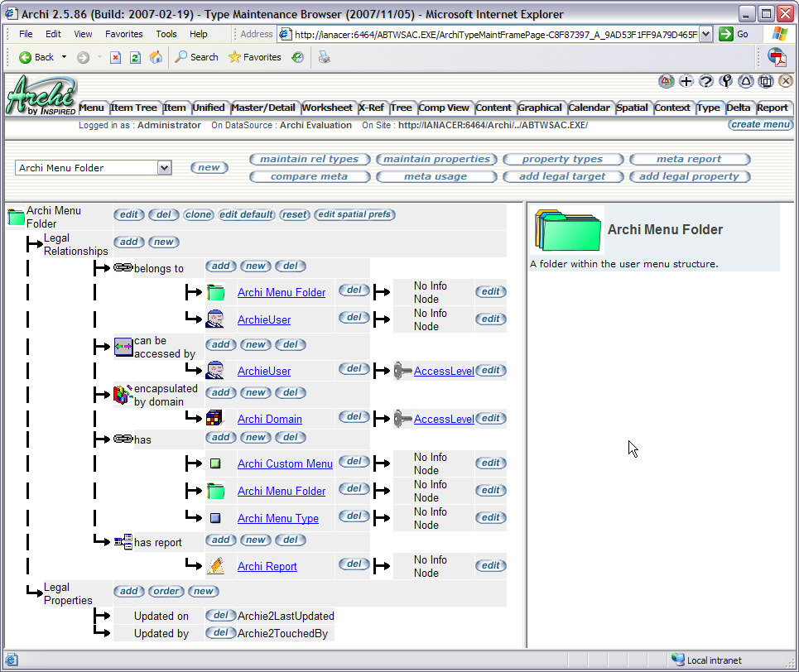
Task: Click the key icon next to Archi Domain AccessLevel
Action: tap(402, 418)
